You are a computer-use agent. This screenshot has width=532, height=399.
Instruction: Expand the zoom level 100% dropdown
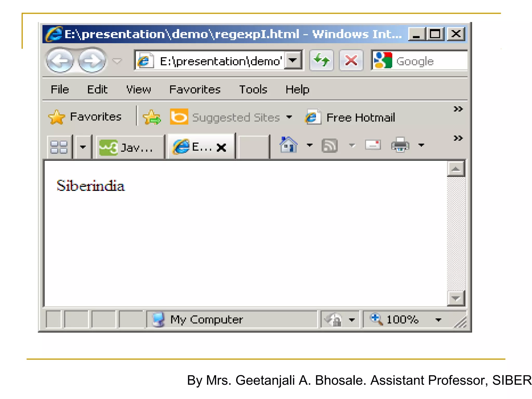coord(438,320)
